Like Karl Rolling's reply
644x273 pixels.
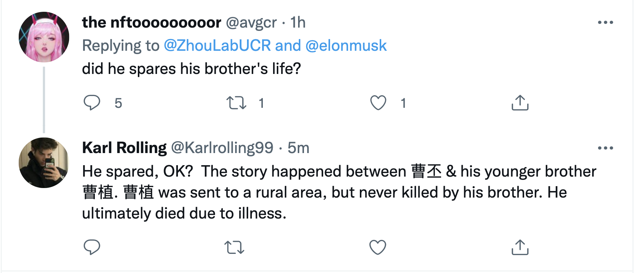tap(378, 247)
